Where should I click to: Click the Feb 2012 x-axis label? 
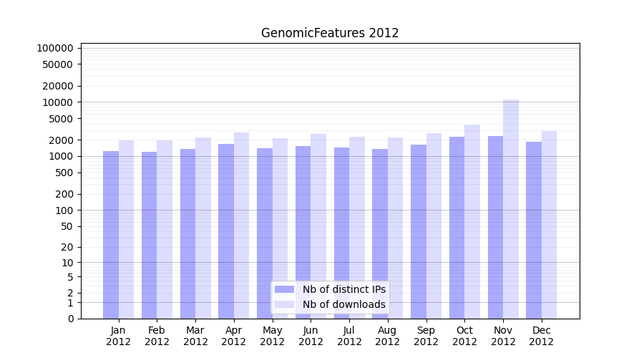(157, 336)
